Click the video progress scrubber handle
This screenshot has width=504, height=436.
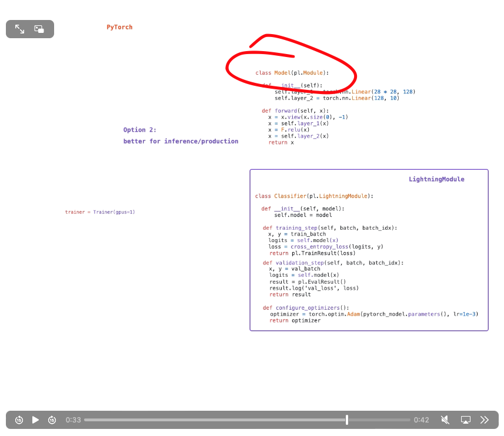347,420
